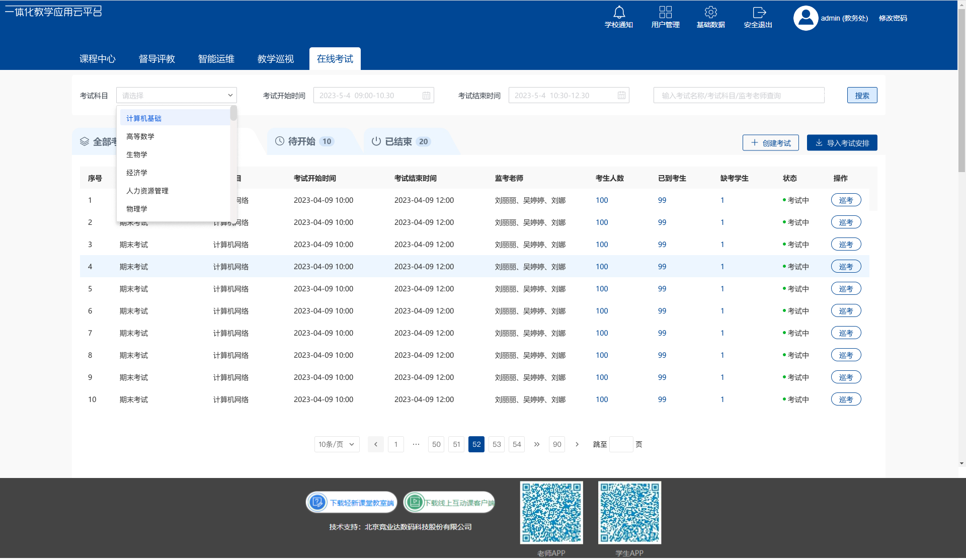The height and width of the screenshot is (560, 966).
Task: Download 轻新课堂教室端 client
Action: [x=351, y=502]
